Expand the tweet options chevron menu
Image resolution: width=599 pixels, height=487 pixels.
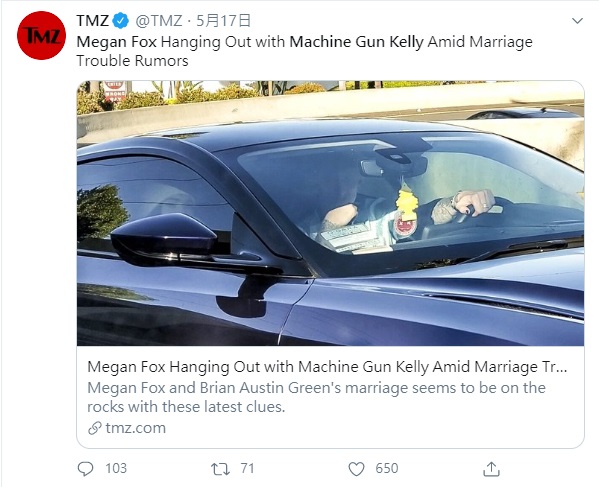[577, 21]
